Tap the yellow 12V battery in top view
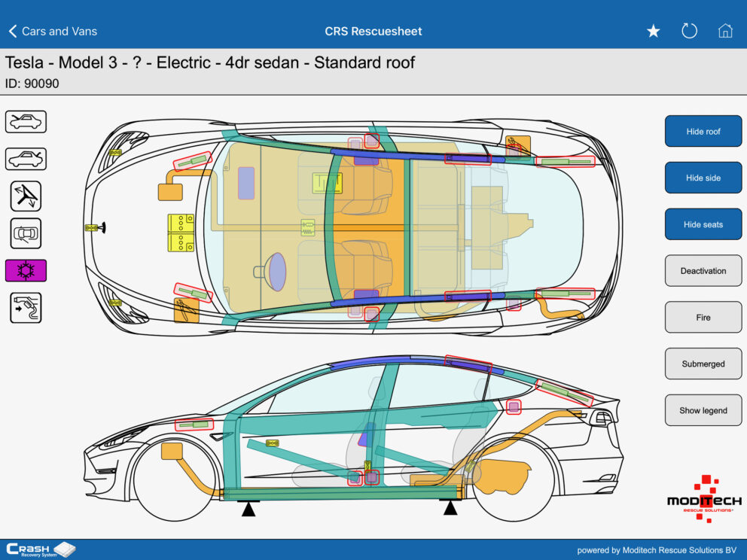 point(180,232)
